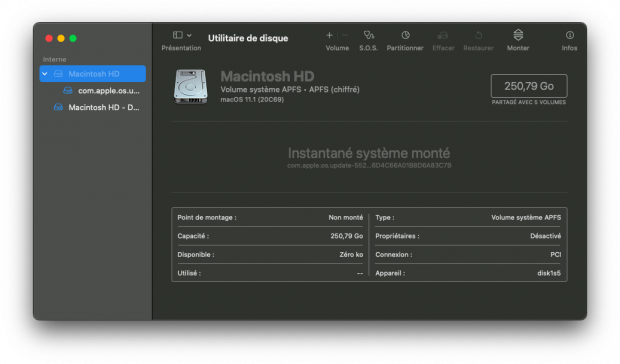Run S.O.S. first aid icon
620x364 pixels.
(x=369, y=35)
